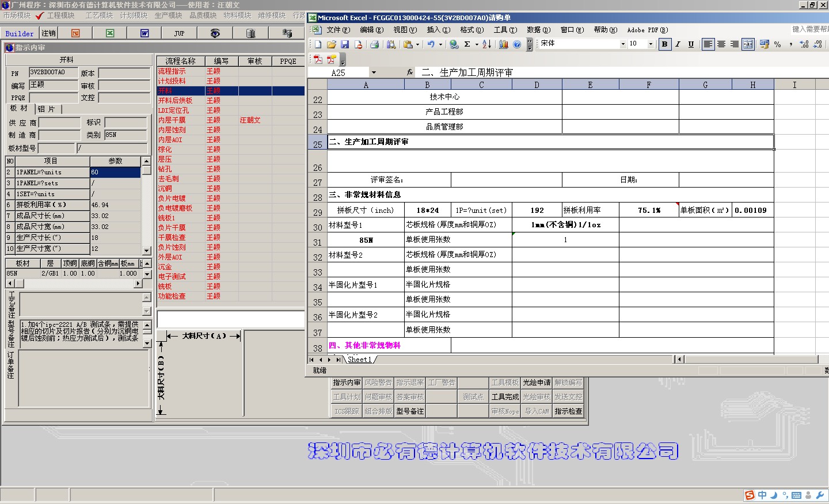This screenshot has width=829, height=504.
Task: Toggle Underline formatting in Excel
Action: [691, 44]
